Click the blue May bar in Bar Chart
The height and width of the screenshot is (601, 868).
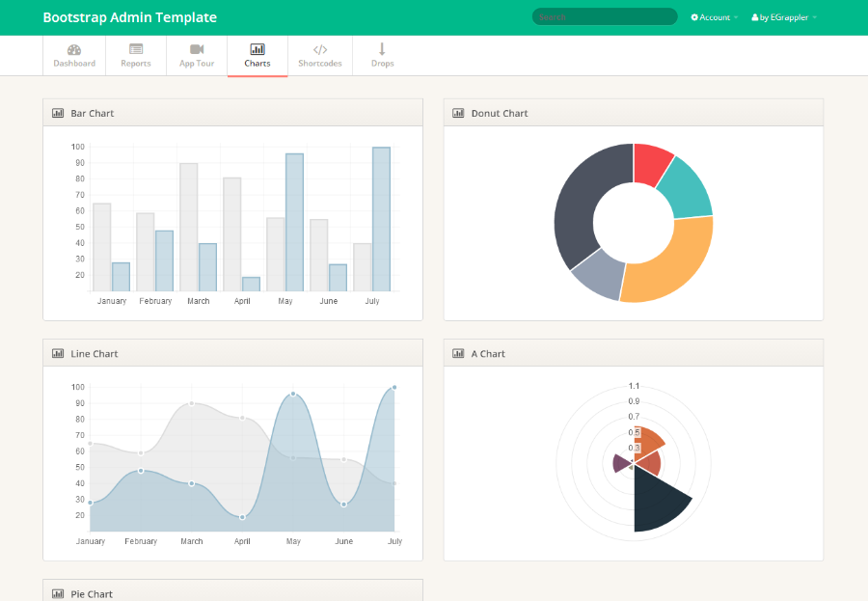(x=294, y=223)
